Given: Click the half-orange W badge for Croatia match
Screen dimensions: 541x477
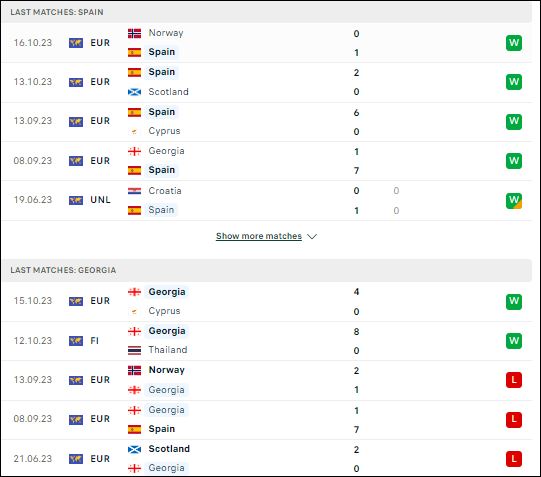Looking at the screenshot, I should (x=514, y=201).
